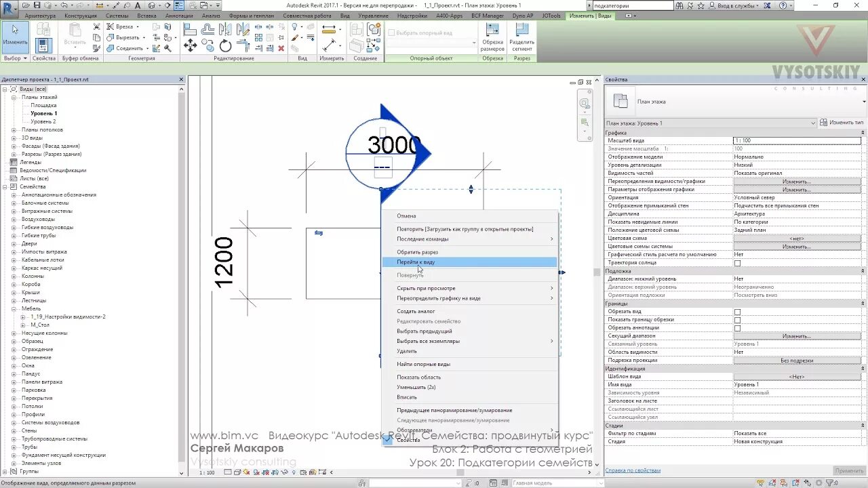The image size is (868, 488).
Task: Toggle Свойства checked item in context menu
Action: (x=469, y=440)
